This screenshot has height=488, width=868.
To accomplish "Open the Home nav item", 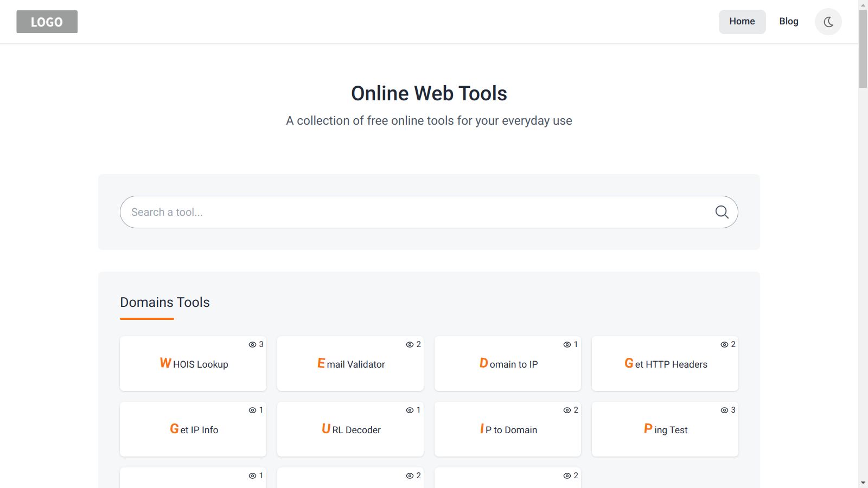I will 742,22.
